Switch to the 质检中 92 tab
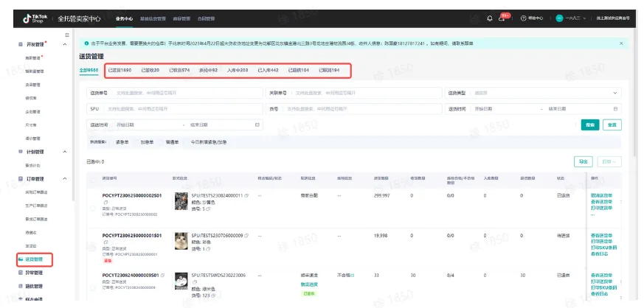Image resolution: width=644 pixels, height=308 pixels. [208, 70]
